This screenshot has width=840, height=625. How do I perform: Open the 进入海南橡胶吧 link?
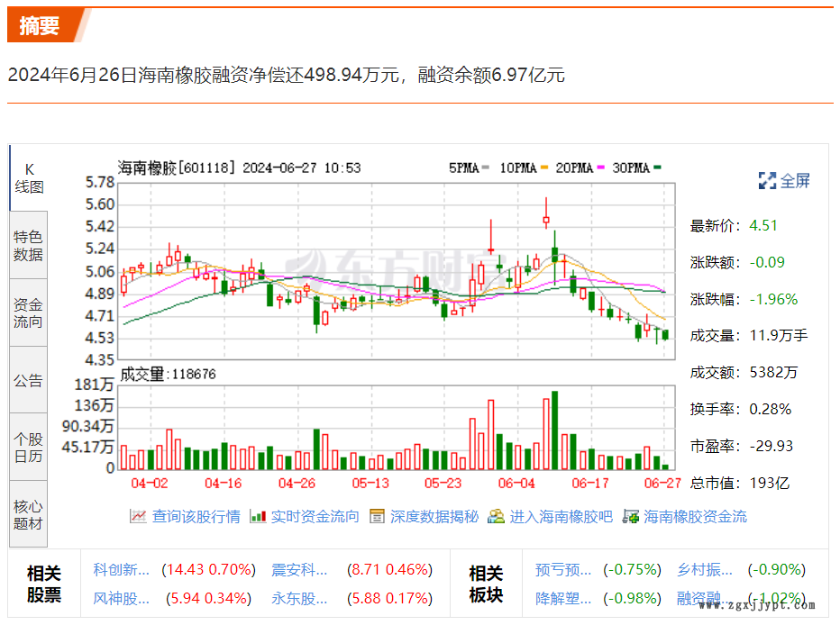click(x=561, y=516)
